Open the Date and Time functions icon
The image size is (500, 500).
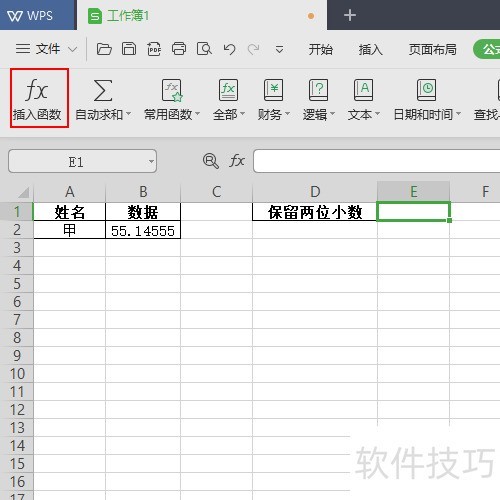[426, 90]
